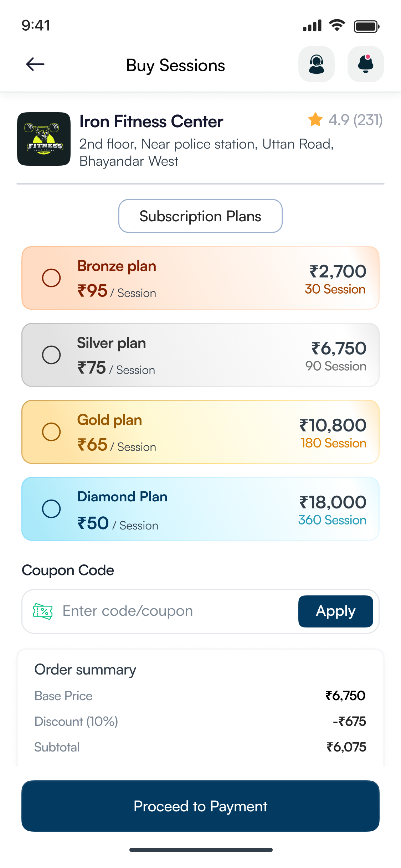Check the battery status icon
The image size is (401, 868).
pos(366,26)
